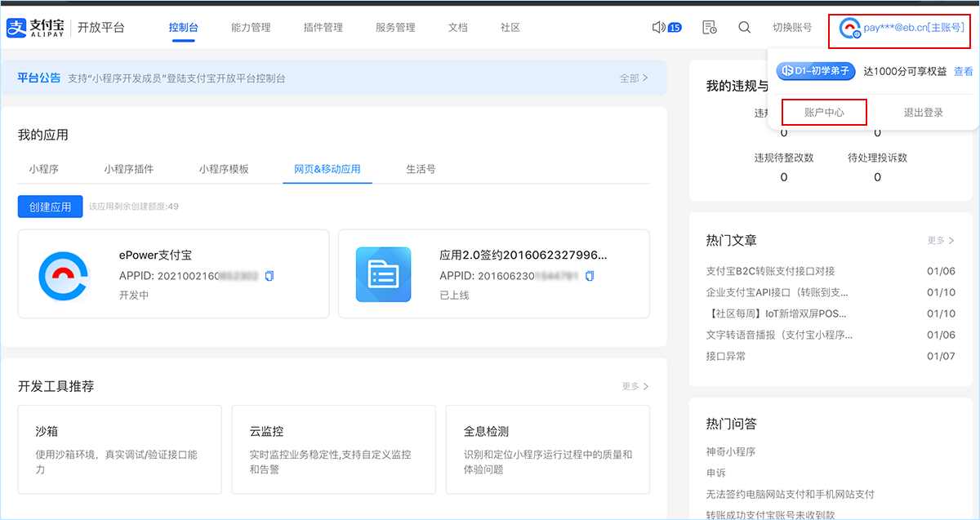Open article 支付宝B2C转账支付接口对接
Image resolution: width=980 pixels, height=520 pixels.
[x=770, y=271]
